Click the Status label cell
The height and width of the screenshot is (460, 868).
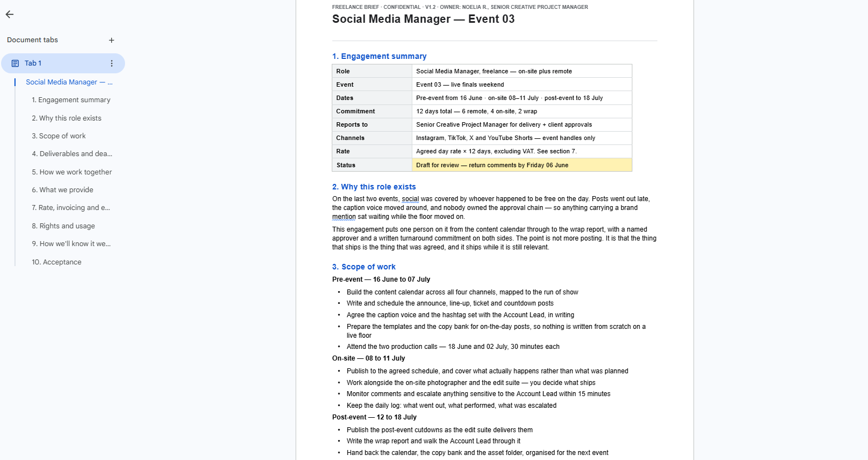(x=372, y=165)
